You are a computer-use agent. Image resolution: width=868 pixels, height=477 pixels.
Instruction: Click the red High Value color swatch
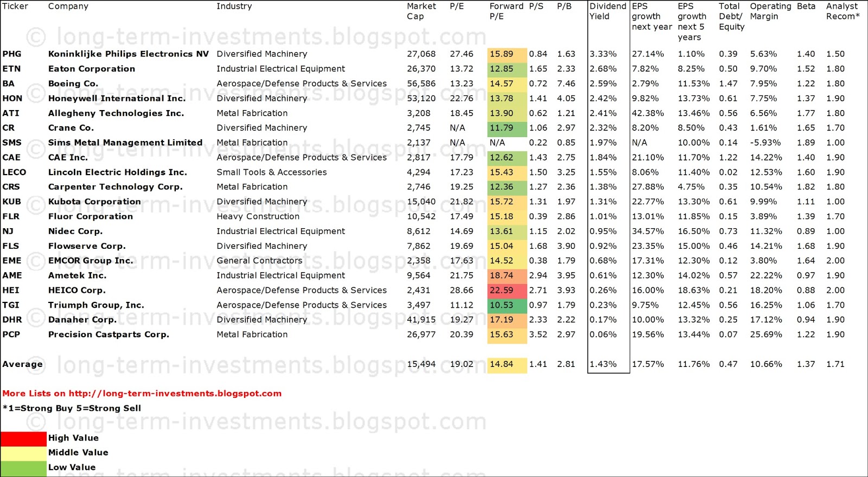point(23,439)
